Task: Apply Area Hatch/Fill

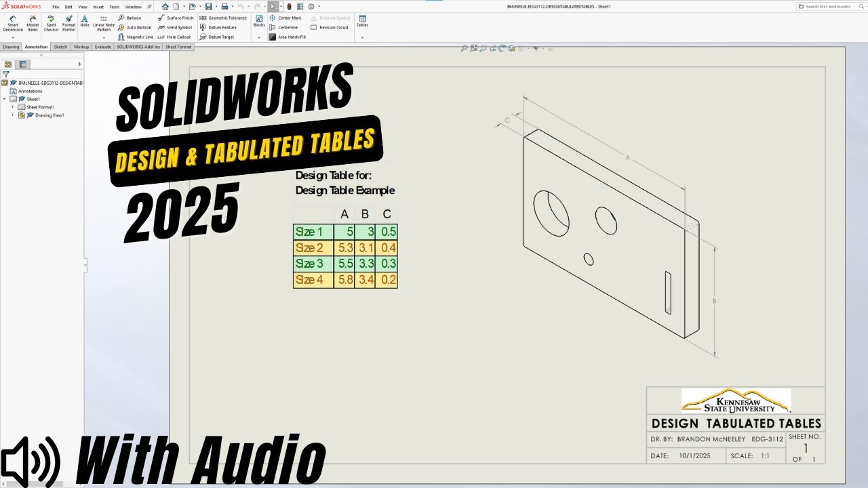Action: 288,37
